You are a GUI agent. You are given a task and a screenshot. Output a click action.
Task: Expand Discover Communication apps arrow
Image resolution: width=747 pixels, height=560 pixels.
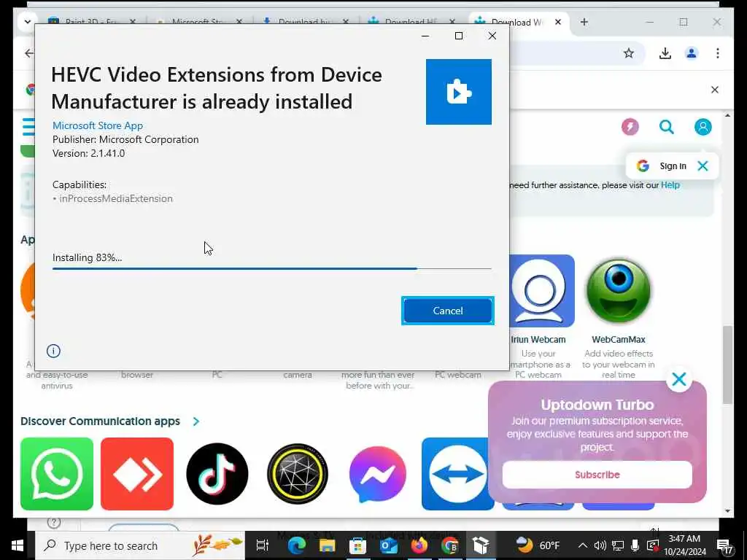point(196,421)
